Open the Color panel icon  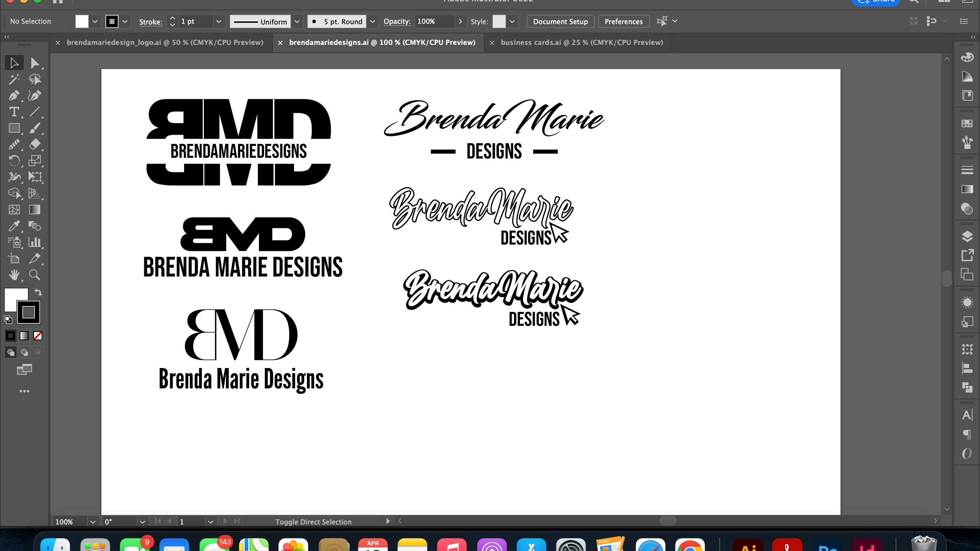point(967,57)
